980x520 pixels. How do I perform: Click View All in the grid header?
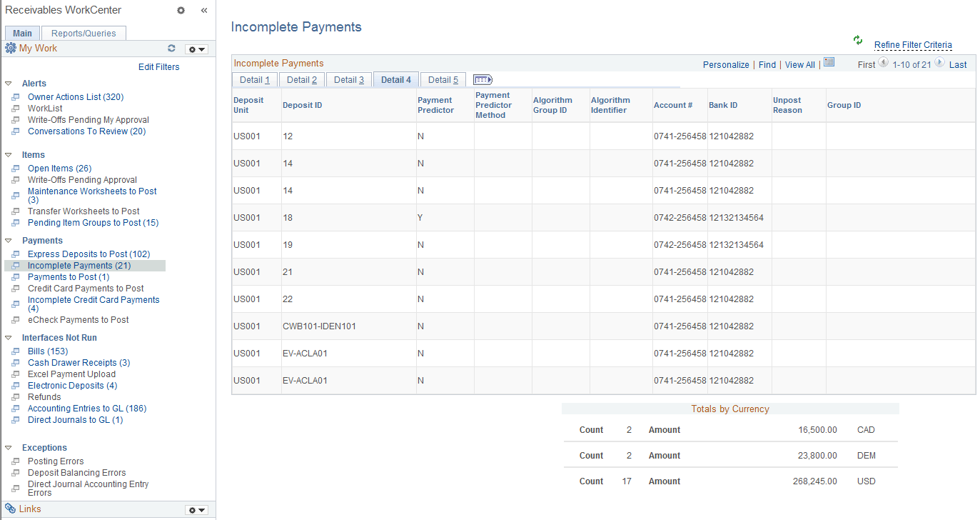point(799,64)
